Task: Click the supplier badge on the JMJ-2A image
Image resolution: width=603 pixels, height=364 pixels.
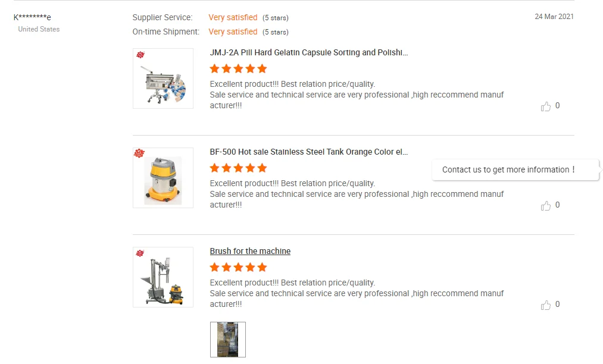Action: coord(140,55)
